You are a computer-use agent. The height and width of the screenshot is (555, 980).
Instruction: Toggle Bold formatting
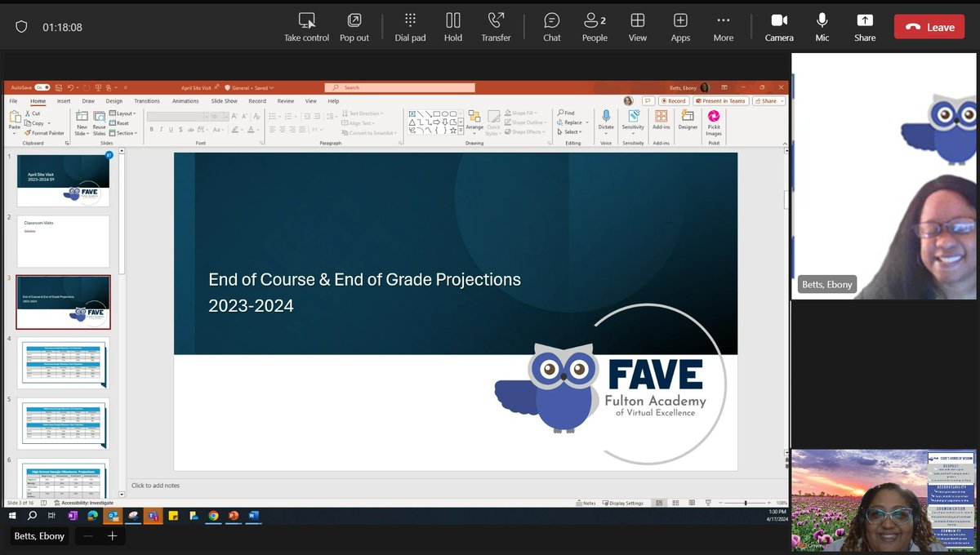[152, 129]
